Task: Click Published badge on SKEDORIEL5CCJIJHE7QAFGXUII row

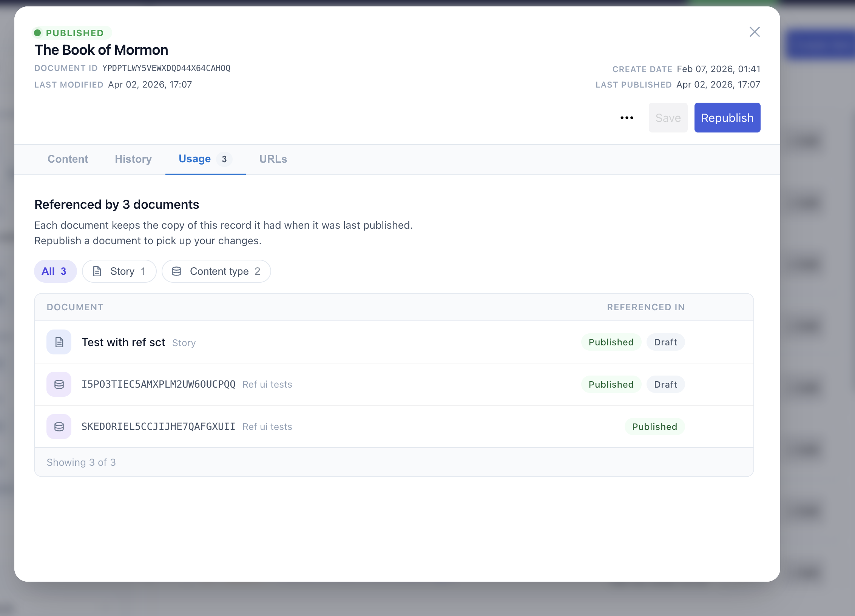Action: click(654, 427)
